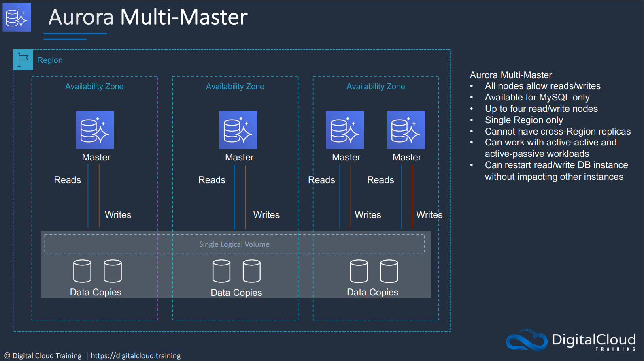The image size is (644, 361).
Task: Click the left Master icon in third Availability Zone
Action: 345,130
